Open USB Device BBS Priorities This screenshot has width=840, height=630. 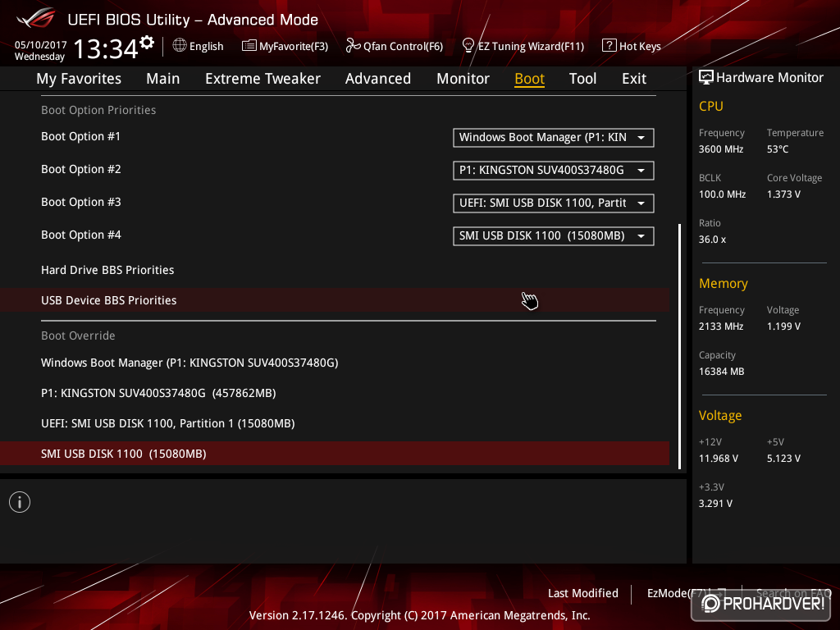(x=335, y=300)
